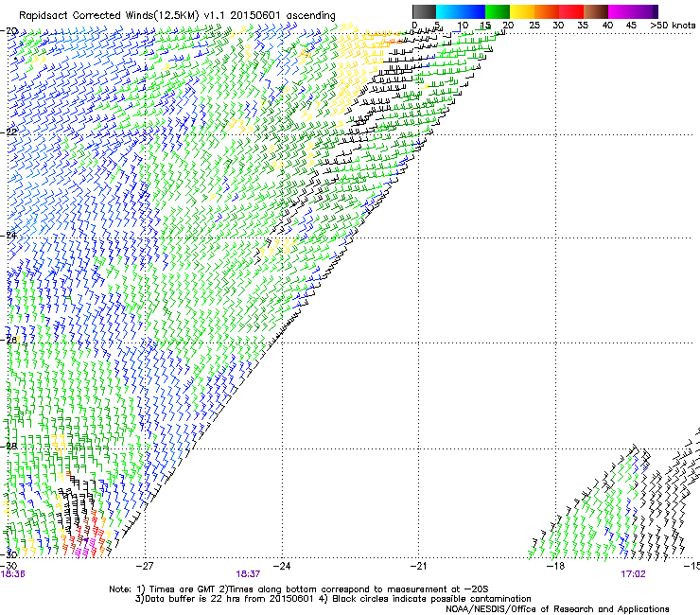Click the '-21' longitude axis label
This screenshot has height=615, width=700.
[x=418, y=567]
